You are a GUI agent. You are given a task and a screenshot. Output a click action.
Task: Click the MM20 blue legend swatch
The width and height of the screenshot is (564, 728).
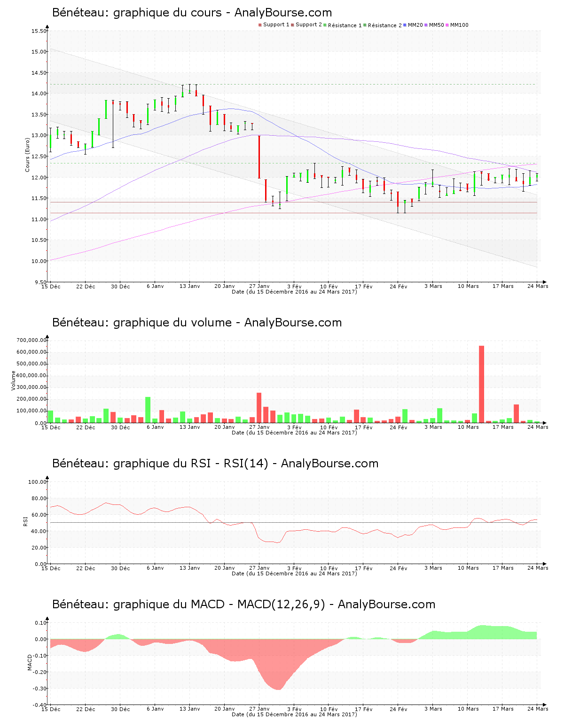[x=405, y=25]
